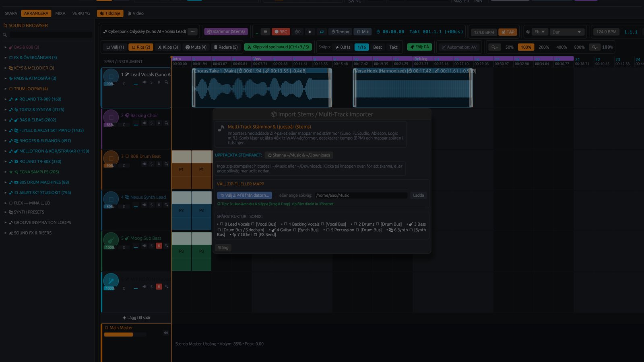644x362 pixels.
Task: Click the /home/alex/Music path field
Action: pos(361,195)
